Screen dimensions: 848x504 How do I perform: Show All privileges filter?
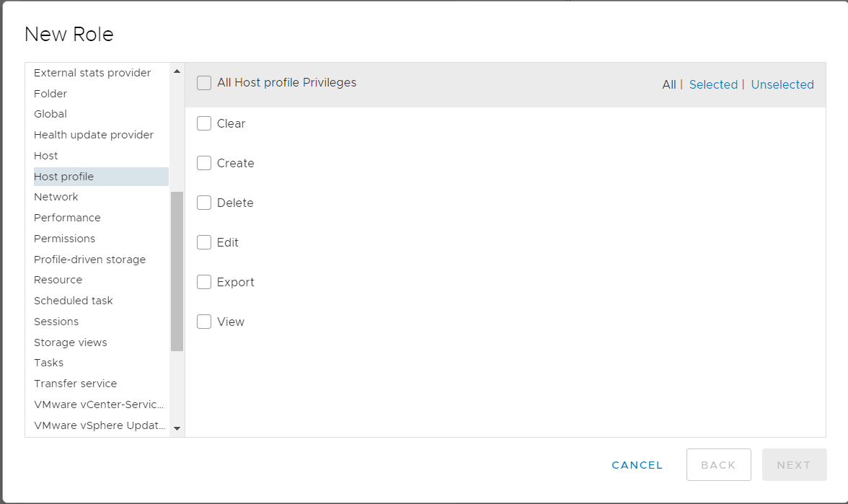tap(669, 85)
